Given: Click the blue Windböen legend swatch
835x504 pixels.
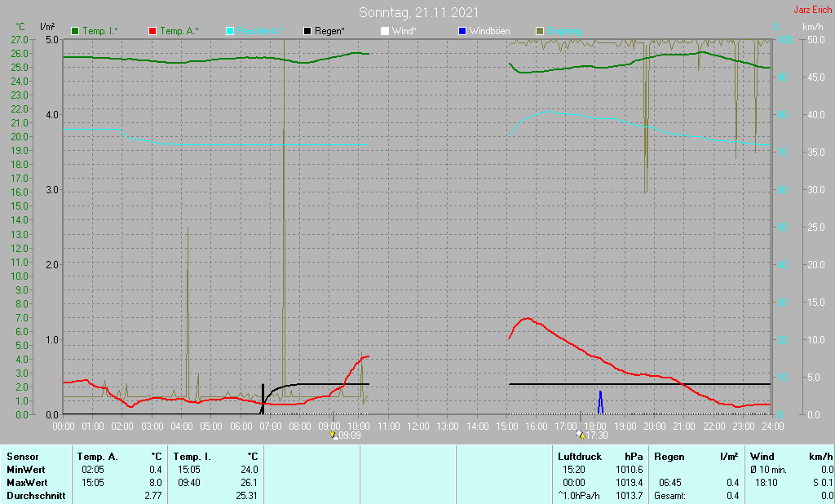Looking at the screenshot, I should point(462,31).
